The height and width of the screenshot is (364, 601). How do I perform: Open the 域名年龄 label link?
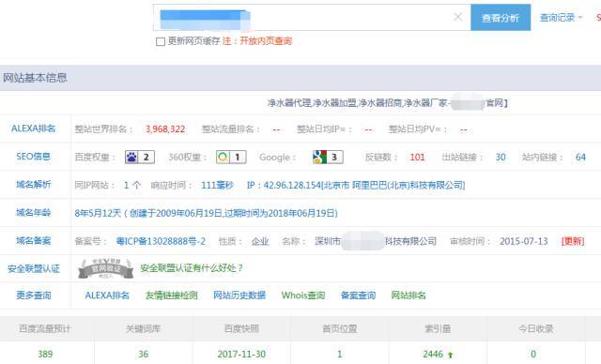(34, 212)
